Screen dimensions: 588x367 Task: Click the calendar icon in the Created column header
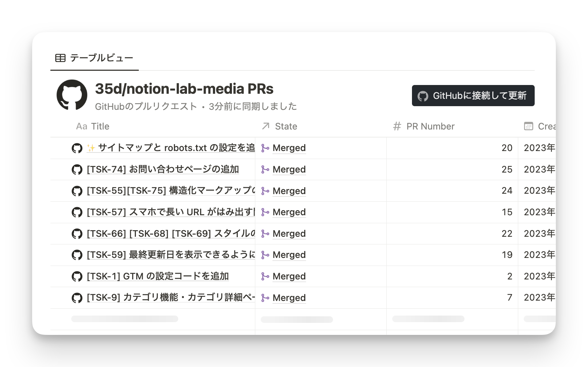click(528, 126)
